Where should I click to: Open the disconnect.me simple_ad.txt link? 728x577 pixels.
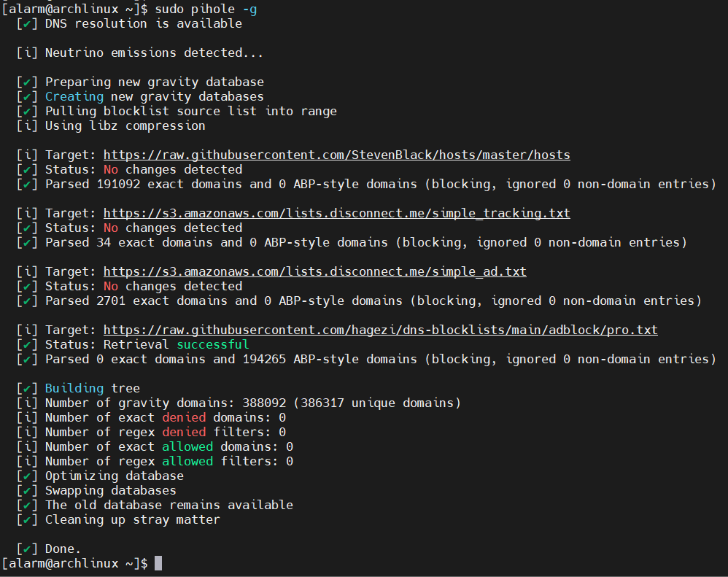click(x=314, y=271)
